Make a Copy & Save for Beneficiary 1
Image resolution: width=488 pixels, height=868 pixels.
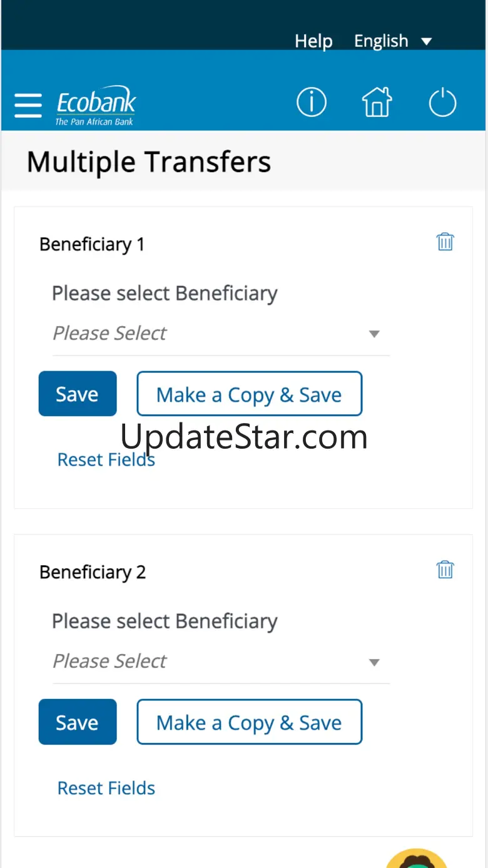[249, 394]
